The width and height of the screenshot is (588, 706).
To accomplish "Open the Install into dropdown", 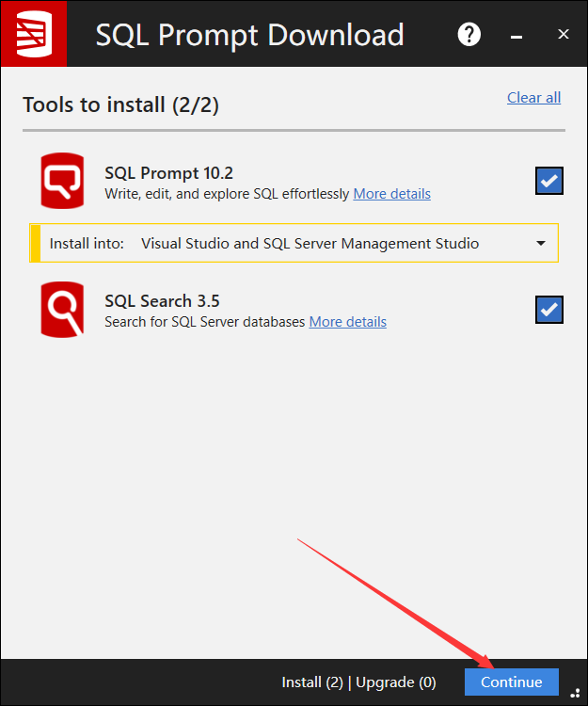I will [x=294, y=243].
